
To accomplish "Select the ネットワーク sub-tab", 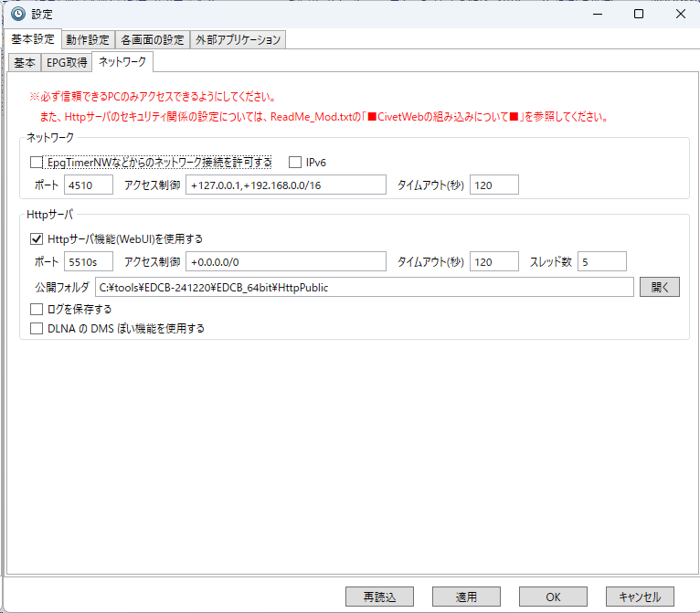I will pos(122,61).
